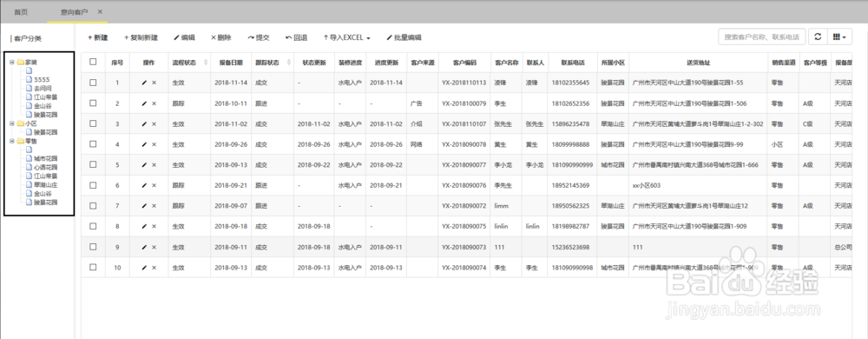The height and width of the screenshot is (339, 868).
Task: Click the delete X icon in row 9
Action: click(154, 247)
